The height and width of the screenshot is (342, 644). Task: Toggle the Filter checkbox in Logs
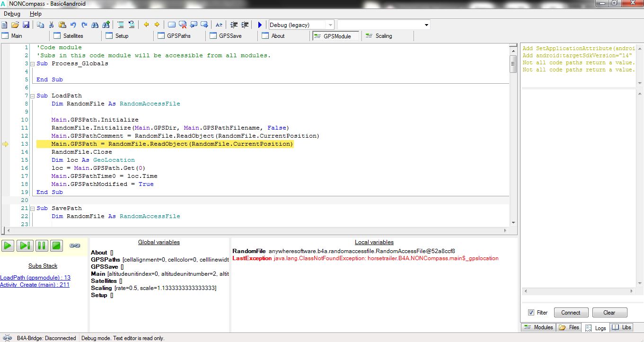coord(531,313)
